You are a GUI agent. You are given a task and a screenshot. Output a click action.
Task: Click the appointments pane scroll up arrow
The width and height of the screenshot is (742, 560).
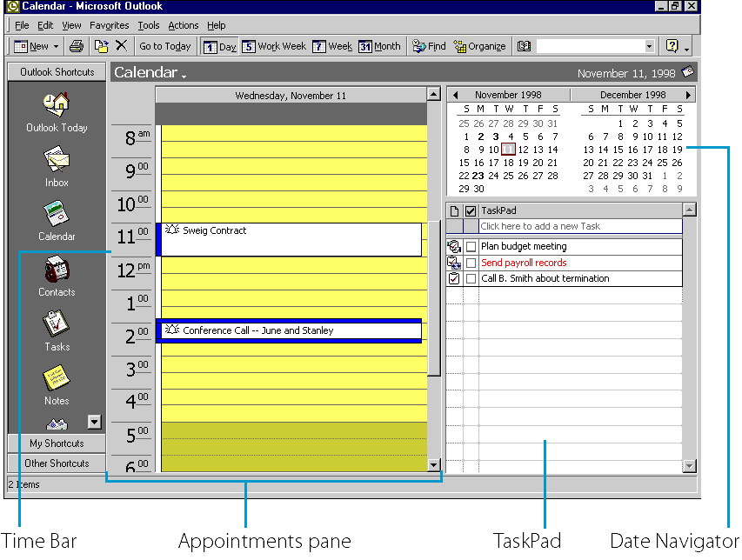click(433, 94)
